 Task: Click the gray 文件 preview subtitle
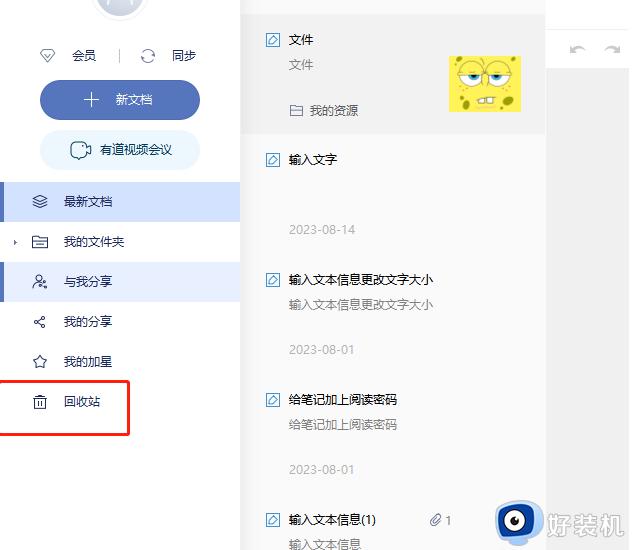(301, 64)
